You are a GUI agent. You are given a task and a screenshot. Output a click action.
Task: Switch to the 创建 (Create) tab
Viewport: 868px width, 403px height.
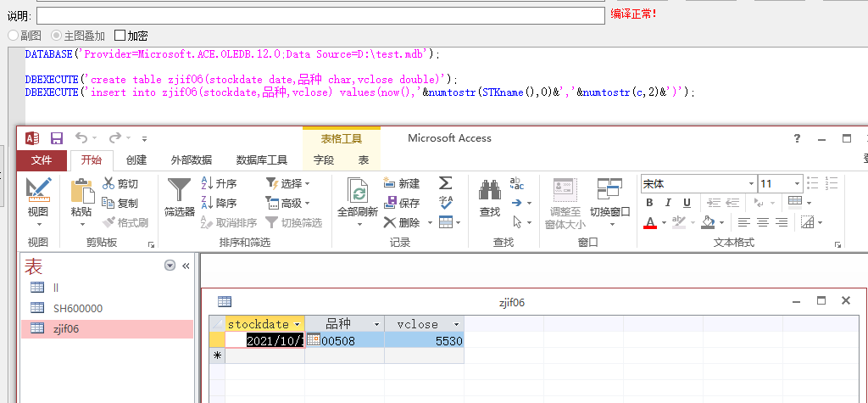136,160
